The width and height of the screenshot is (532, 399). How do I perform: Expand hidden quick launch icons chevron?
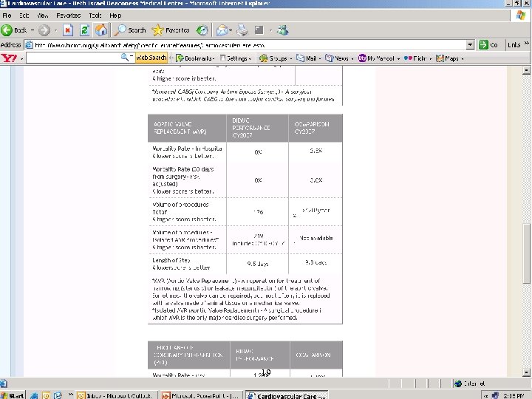(x=71, y=395)
